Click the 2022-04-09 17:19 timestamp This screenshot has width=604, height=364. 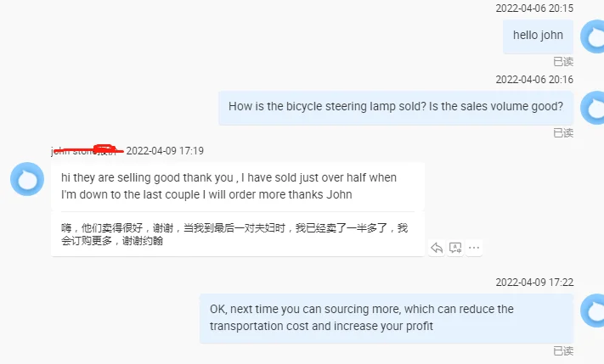165,151
